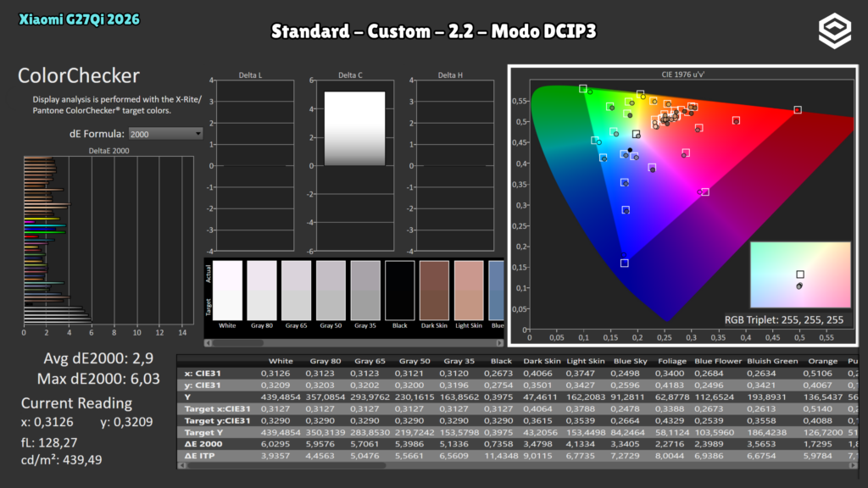Image resolution: width=868 pixels, height=488 pixels.
Task: Click the 11,4348 ΔE ITP cell
Action: coord(501,456)
